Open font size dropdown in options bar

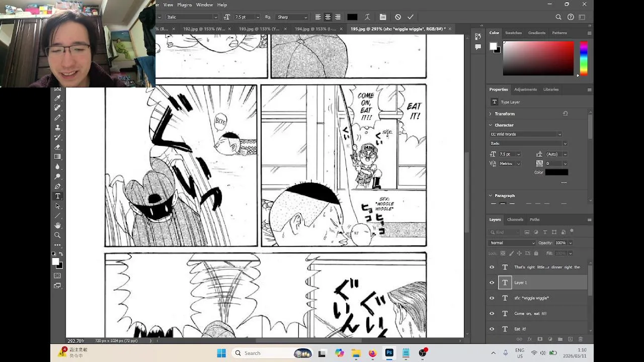258,17
